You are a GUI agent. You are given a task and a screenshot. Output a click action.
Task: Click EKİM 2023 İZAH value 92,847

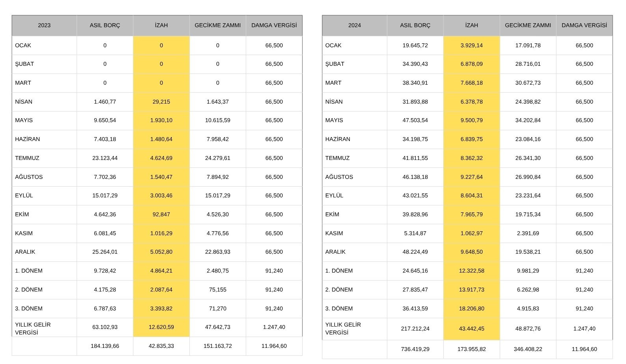pyautogui.click(x=161, y=214)
